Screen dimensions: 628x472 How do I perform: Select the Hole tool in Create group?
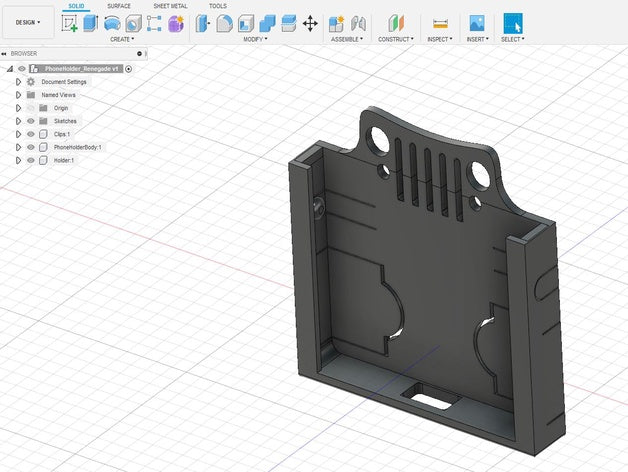[x=133, y=24]
